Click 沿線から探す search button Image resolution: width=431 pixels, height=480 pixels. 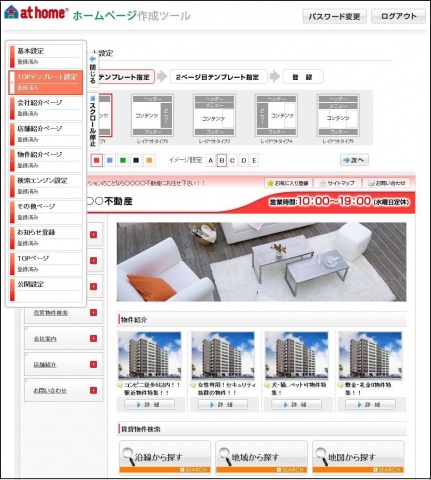(165, 457)
